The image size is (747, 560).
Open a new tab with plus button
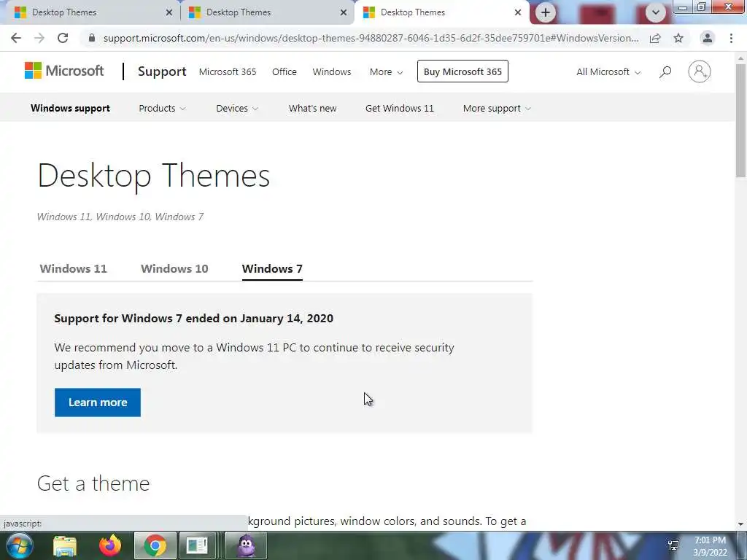(546, 12)
